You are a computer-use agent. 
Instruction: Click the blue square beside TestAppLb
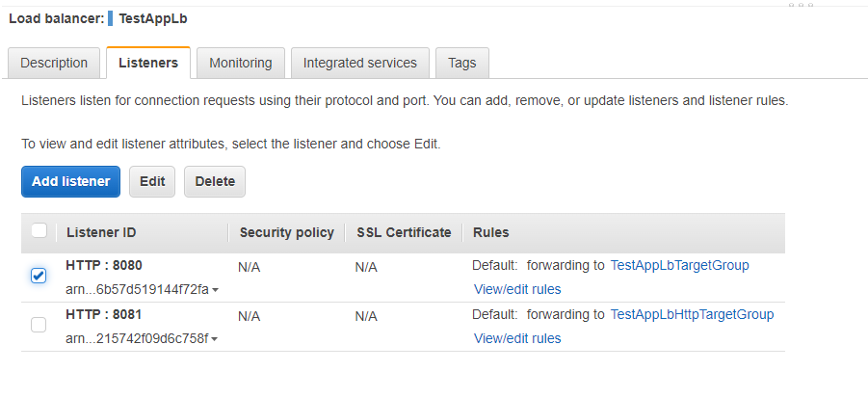click(111, 18)
